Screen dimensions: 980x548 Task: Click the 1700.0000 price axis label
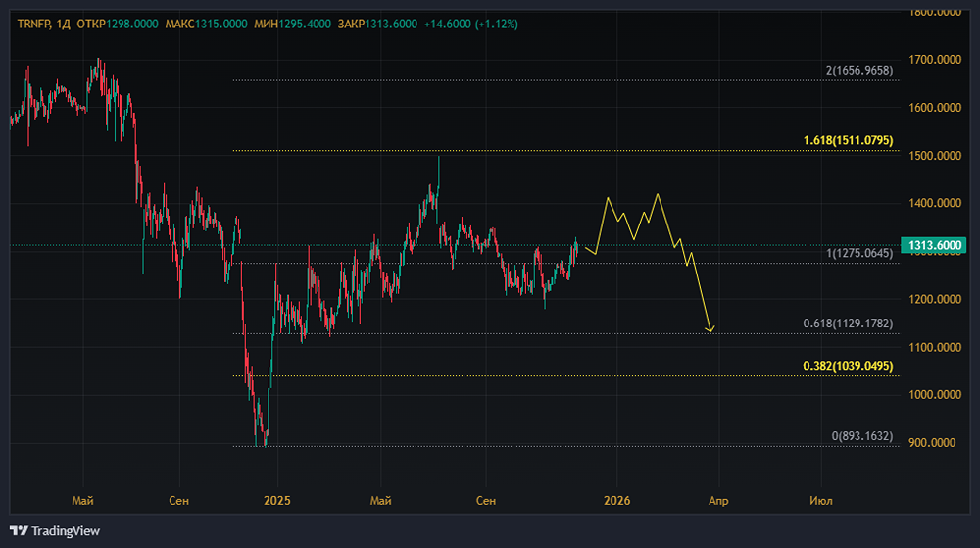pyautogui.click(x=935, y=60)
